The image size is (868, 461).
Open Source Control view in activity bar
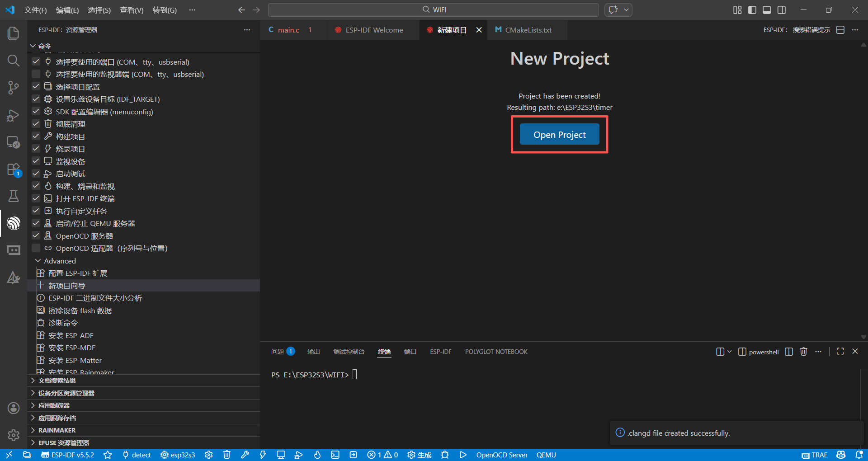[x=14, y=88]
